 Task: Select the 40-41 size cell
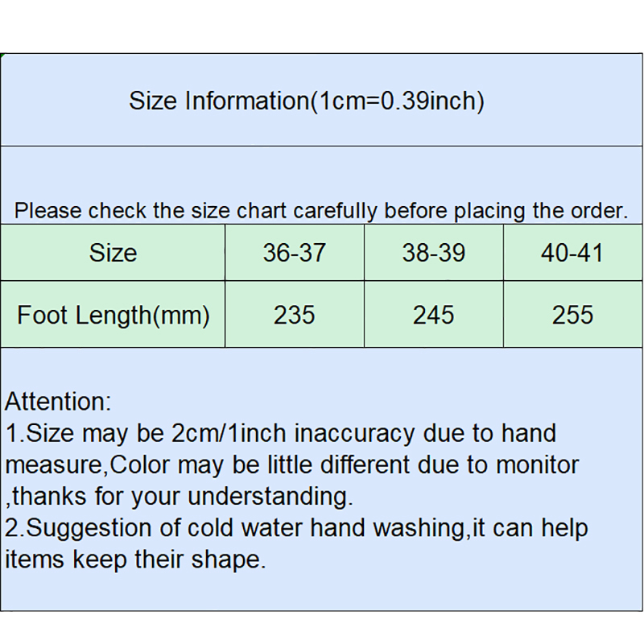click(x=572, y=253)
